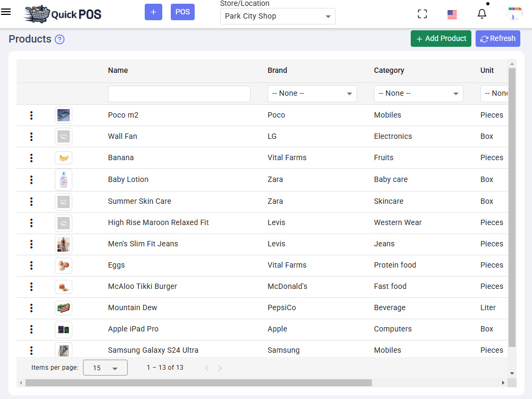Click the 'Computers' category cell

pos(393,329)
